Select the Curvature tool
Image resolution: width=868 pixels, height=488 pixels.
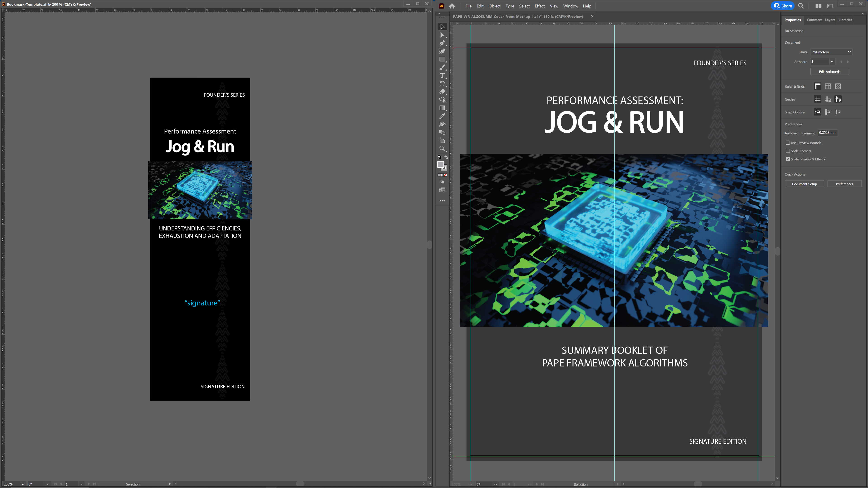pyautogui.click(x=442, y=51)
